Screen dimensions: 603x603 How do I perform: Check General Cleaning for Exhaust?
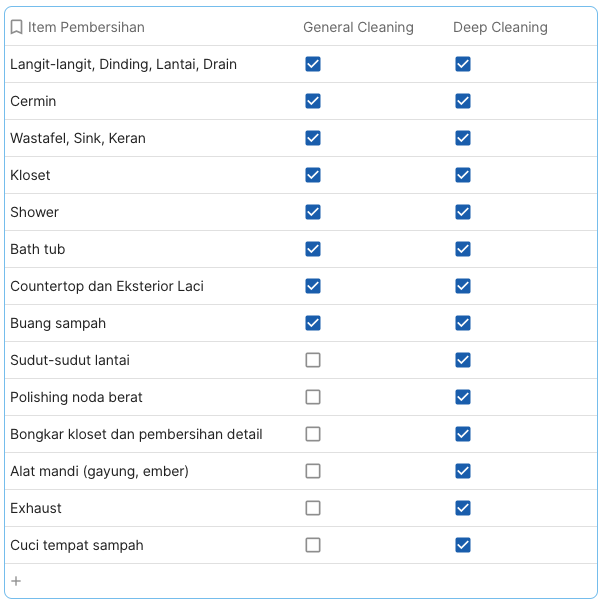tap(313, 508)
